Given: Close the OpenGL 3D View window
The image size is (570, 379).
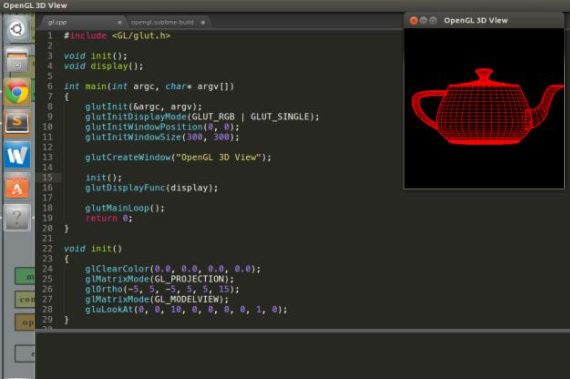Looking at the screenshot, I should click(413, 21).
